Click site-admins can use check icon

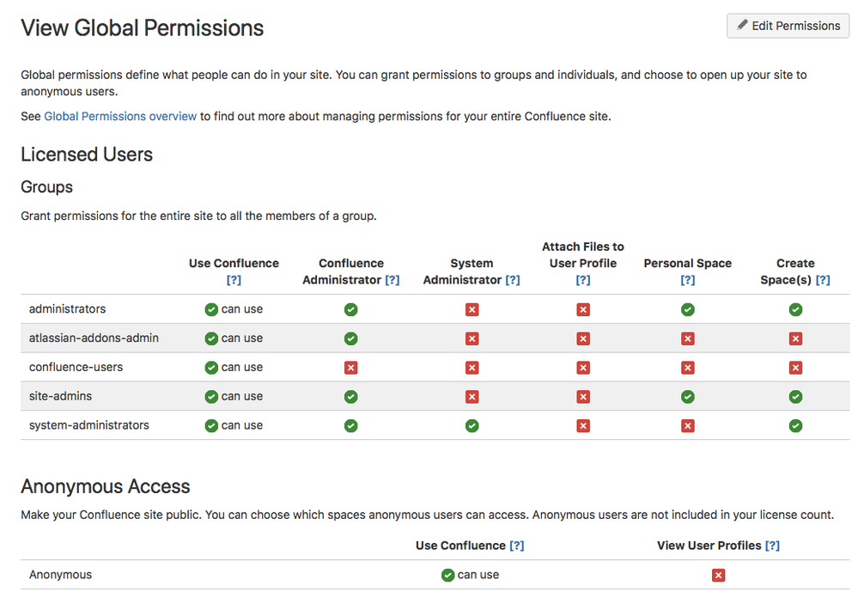click(211, 396)
